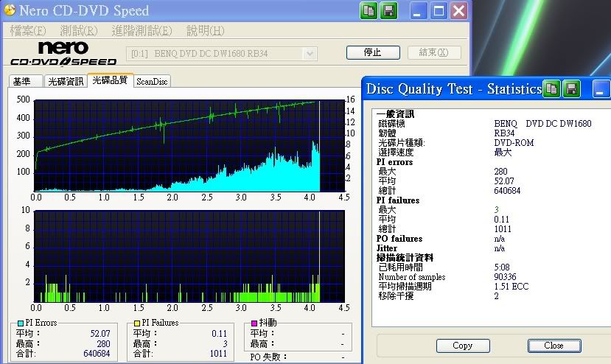The image size is (611, 364).
Task: Open the 說明(H) menu
Action: pos(206,30)
